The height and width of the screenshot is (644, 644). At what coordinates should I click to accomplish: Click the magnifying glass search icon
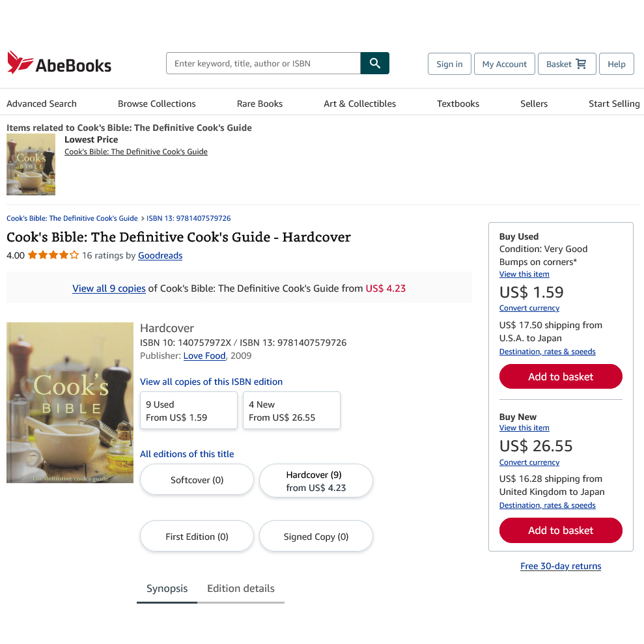click(x=374, y=63)
